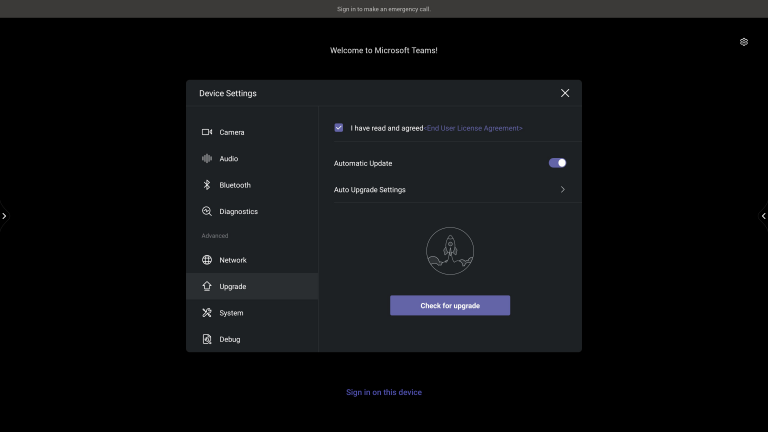This screenshot has width=768, height=432.
Task: Open settings gear at top right
Action: 744,42
